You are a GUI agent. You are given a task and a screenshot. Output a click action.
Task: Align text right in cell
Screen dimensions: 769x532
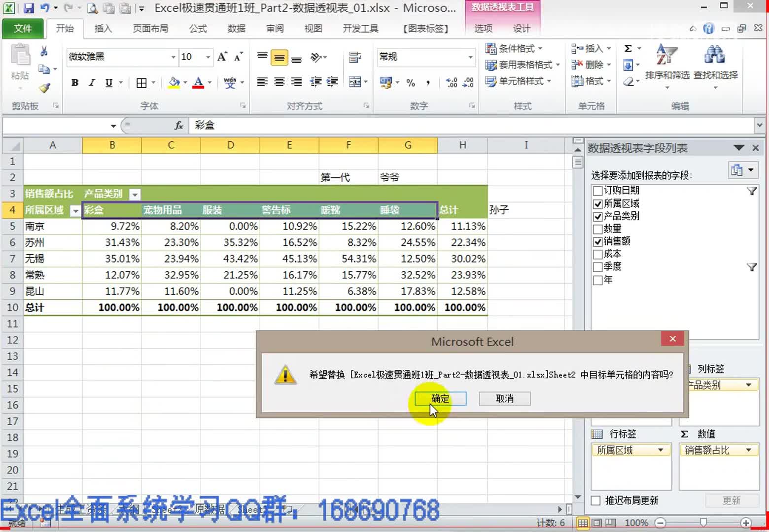point(296,82)
